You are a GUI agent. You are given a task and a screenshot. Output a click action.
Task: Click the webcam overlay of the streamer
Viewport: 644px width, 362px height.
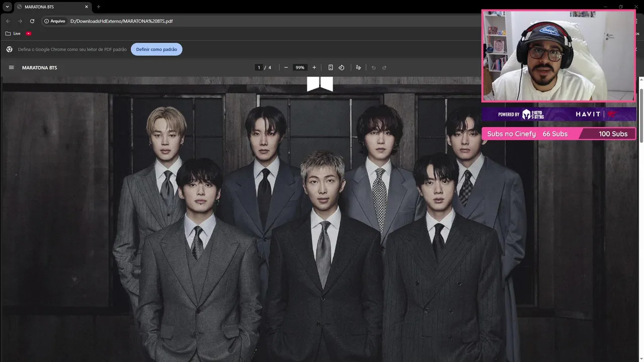(559, 56)
